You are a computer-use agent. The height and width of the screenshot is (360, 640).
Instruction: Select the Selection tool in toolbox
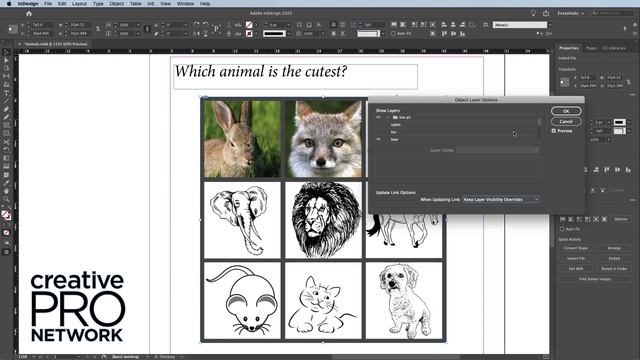[x=6, y=53]
